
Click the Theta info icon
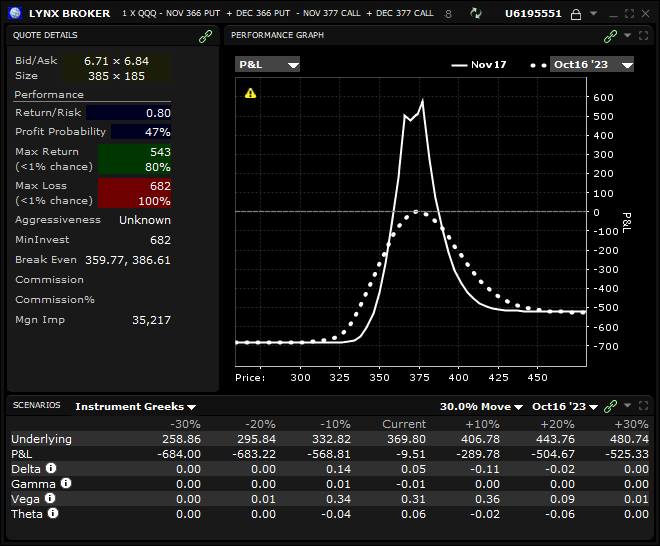[53, 514]
